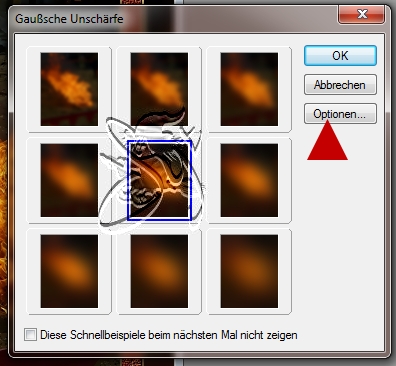Image resolution: width=396 pixels, height=366 pixels.
Task: Enable 'Diese Schnellbeispiele beim nächsten Mal nicht zeigen'
Action: [x=30, y=335]
